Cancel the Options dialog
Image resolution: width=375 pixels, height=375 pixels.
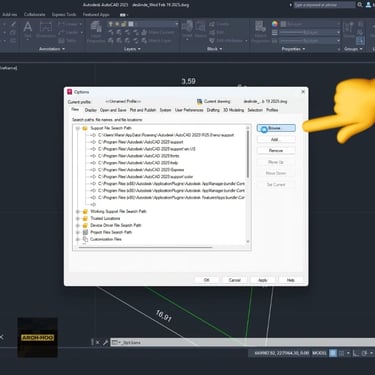[x=235, y=280]
